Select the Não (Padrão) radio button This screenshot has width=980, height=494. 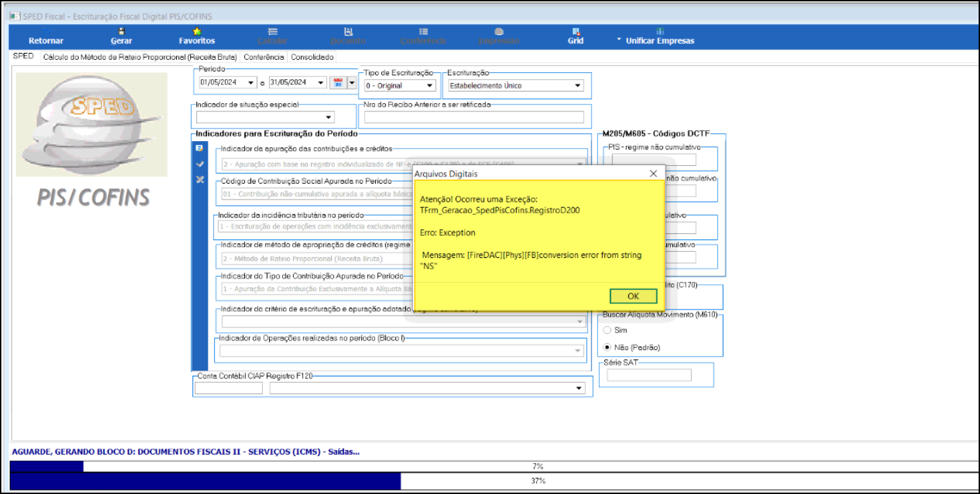click(x=607, y=347)
